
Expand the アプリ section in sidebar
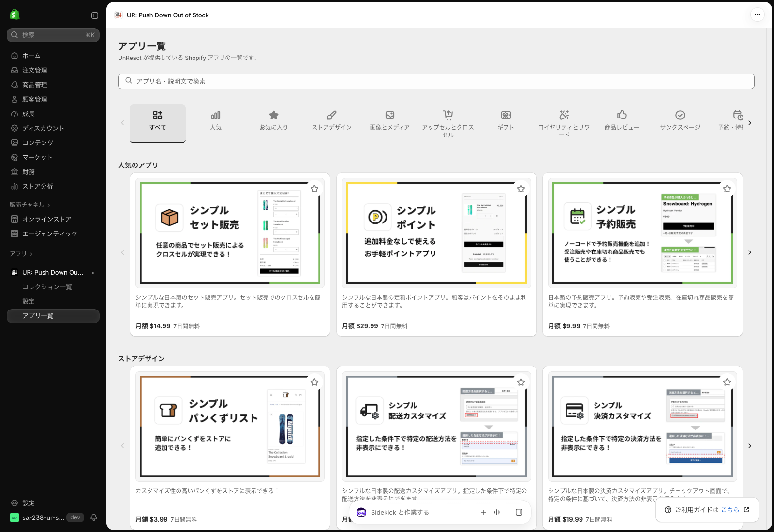pyautogui.click(x=21, y=254)
